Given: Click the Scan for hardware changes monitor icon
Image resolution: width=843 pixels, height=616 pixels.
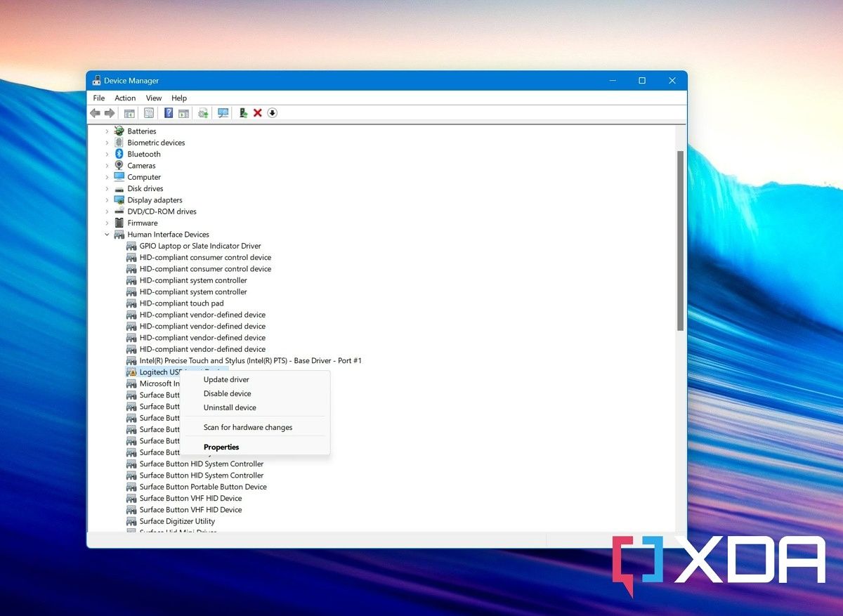Looking at the screenshot, I should pos(223,113).
